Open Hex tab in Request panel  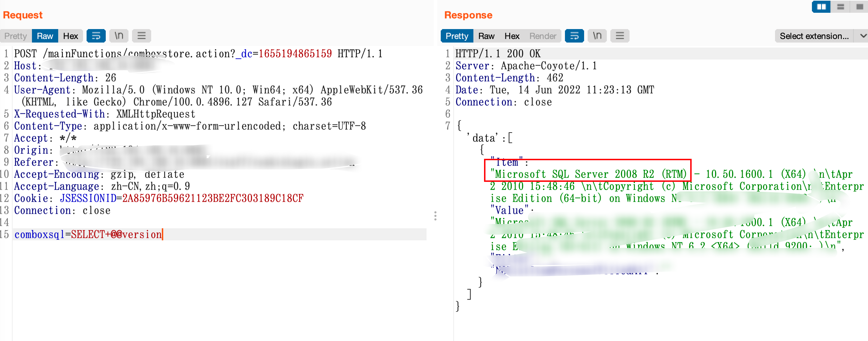[70, 36]
